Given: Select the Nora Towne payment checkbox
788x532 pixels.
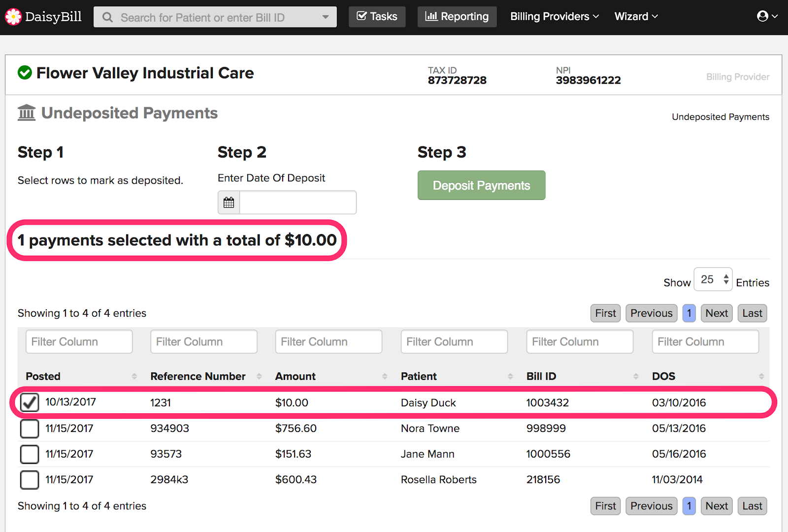Looking at the screenshot, I should (x=30, y=429).
